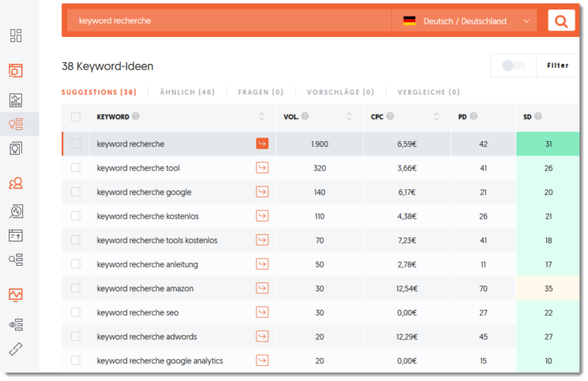Screen dimensions: 588x381
Task: Check the box for keyword recherche google
Action: [76, 192]
